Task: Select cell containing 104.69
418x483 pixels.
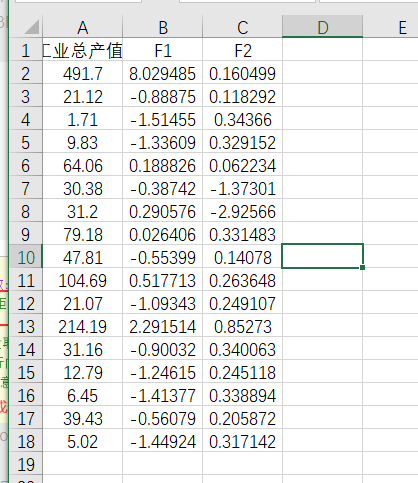Action: tap(83, 280)
